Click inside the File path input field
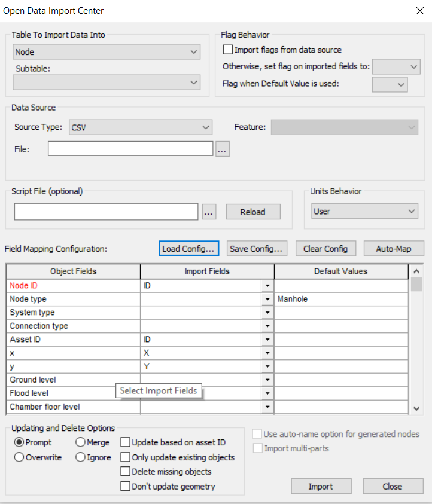This screenshot has width=432, height=504. click(x=130, y=149)
